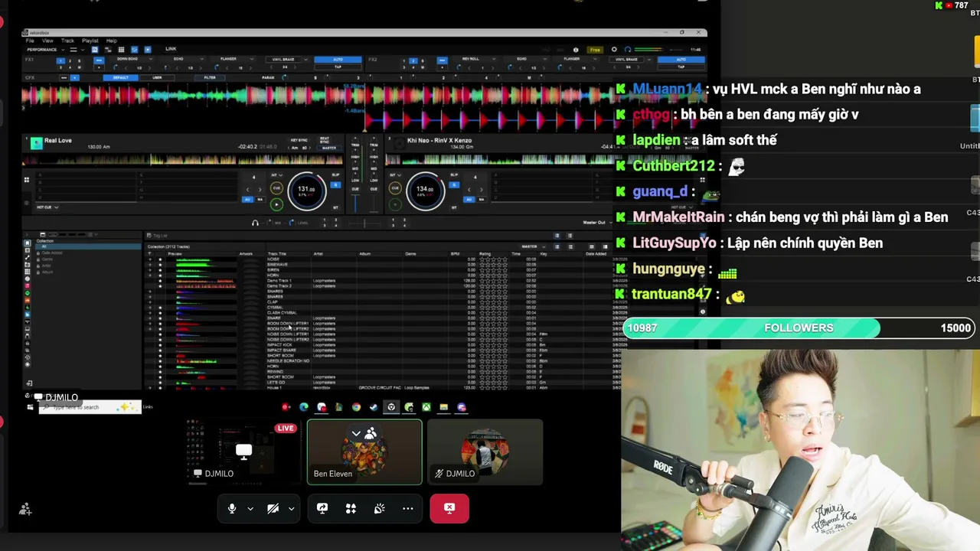This screenshot has width=980, height=551.
Task: Toggle deck 2 quantize Q button
Action: (x=454, y=184)
